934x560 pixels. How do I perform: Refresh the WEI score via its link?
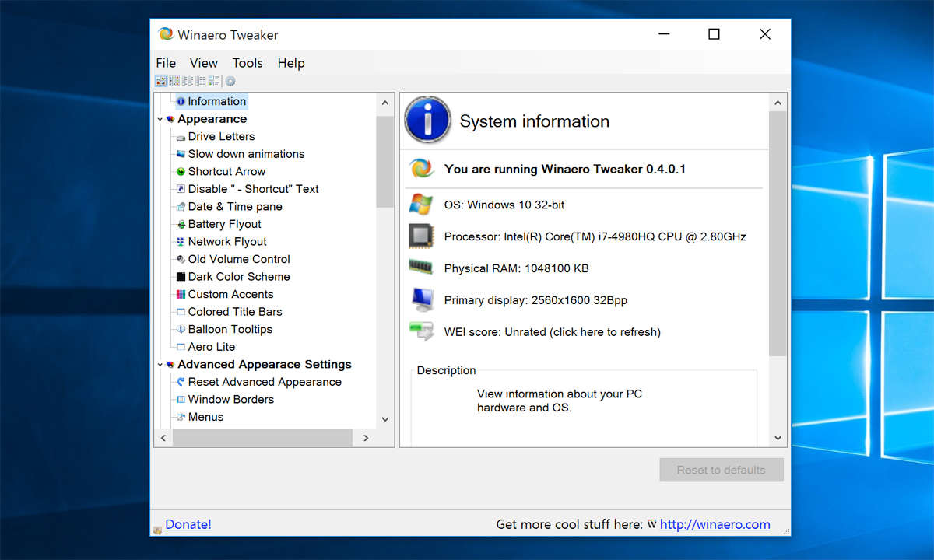tap(553, 332)
